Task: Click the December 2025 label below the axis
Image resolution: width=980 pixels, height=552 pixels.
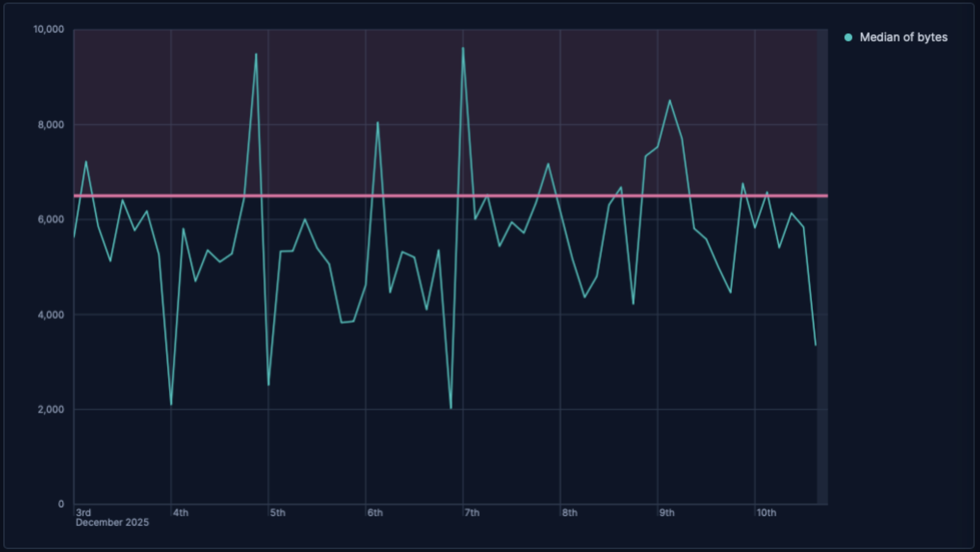Action: tap(112, 522)
